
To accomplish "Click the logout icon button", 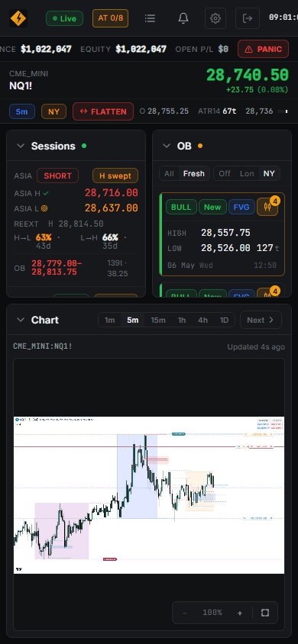I will (248, 18).
